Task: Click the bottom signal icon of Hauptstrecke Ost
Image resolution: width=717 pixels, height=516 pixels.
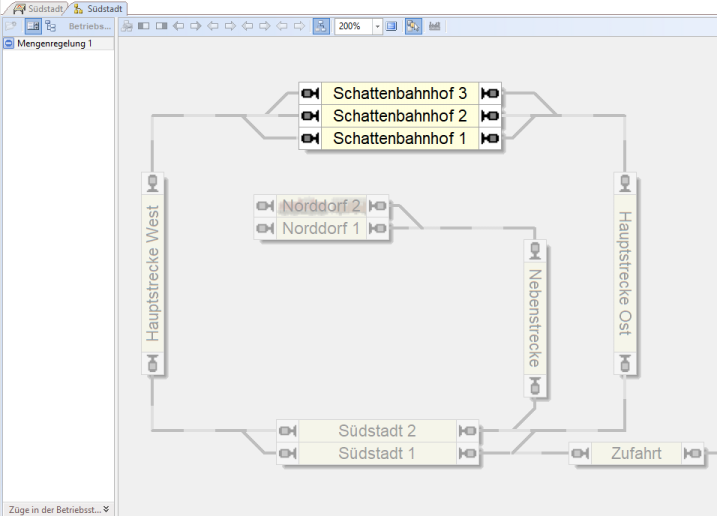Action: (x=625, y=364)
